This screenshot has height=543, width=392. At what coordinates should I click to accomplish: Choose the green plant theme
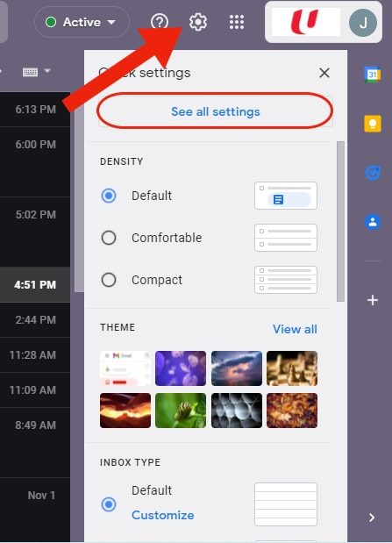[181, 411]
